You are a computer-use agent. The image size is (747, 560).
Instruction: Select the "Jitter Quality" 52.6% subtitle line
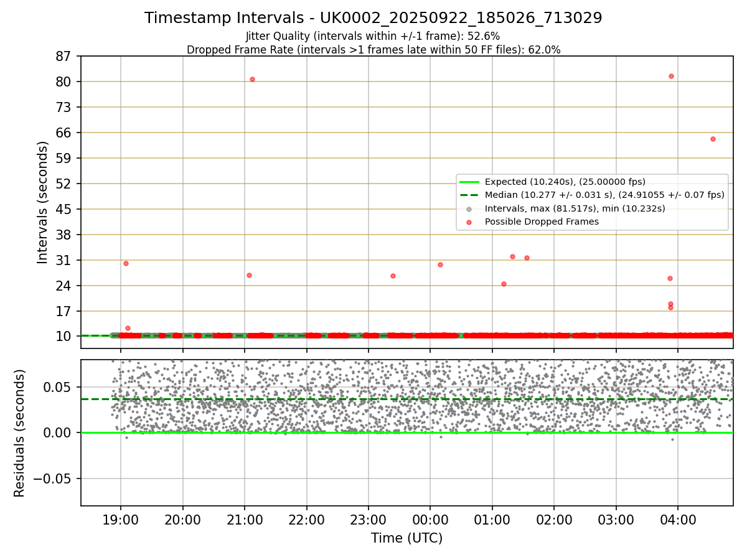pyautogui.click(x=373, y=36)
